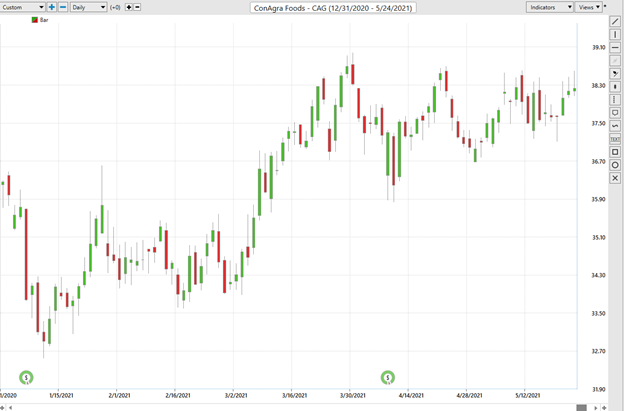Click the horizontal scrollbar thumb at bottom right

581,407
